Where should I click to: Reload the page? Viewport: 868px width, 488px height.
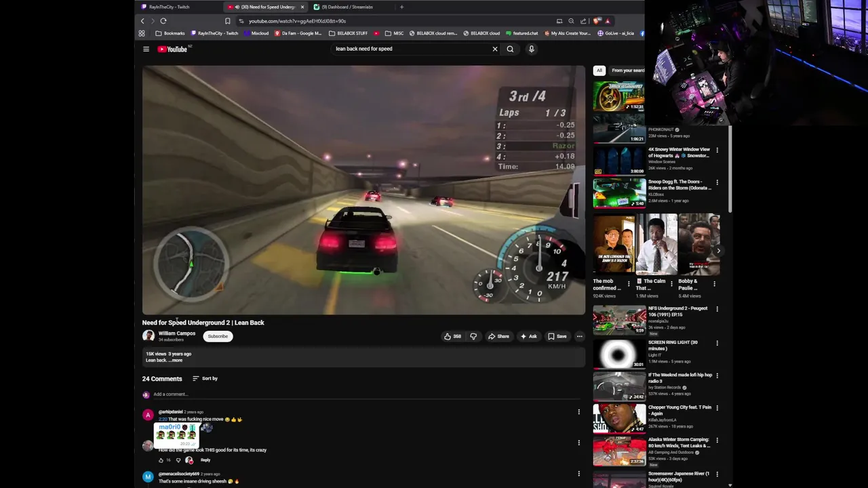click(163, 21)
